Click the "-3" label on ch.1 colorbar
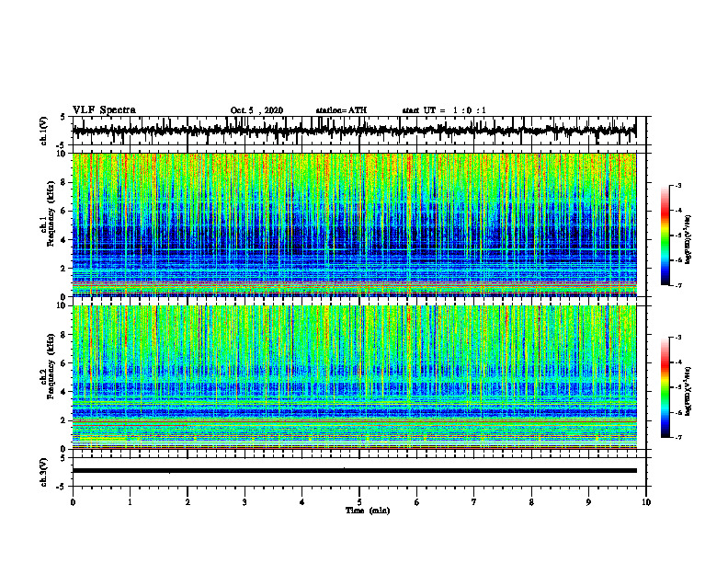Screen dimensions: 728x563 pos(677,185)
